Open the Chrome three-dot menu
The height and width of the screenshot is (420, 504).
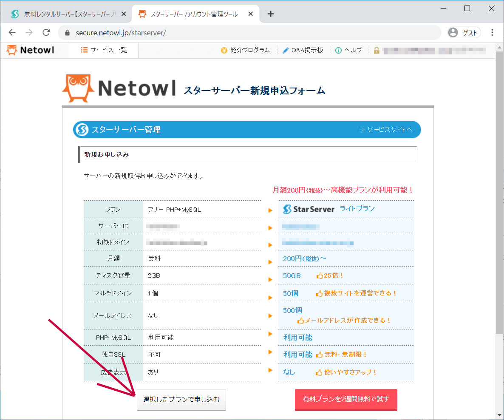492,32
